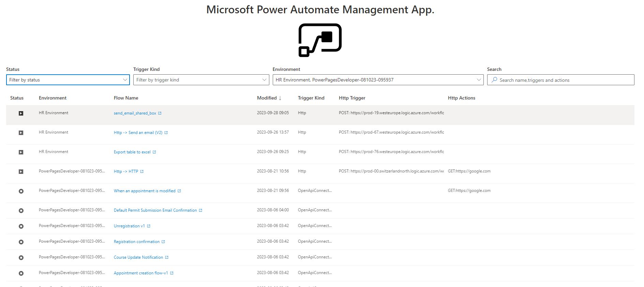Open the Http -> Send an email (V2) link
The width and height of the screenshot is (644, 287).
coord(138,133)
